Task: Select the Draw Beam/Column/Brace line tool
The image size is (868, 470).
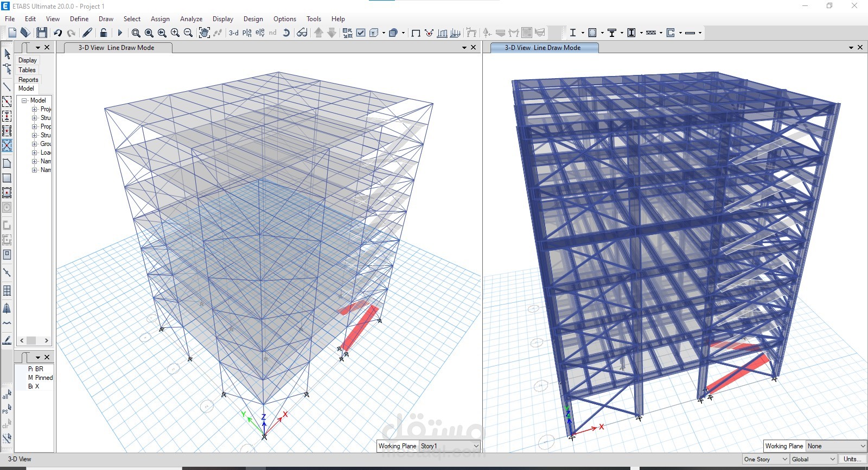Action: (x=7, y=86)
